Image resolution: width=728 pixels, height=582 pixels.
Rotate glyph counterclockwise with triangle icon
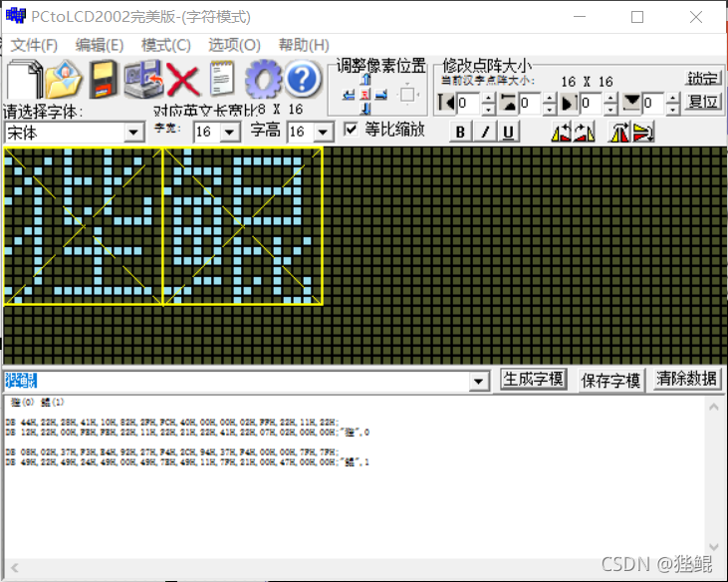point(562,133)
